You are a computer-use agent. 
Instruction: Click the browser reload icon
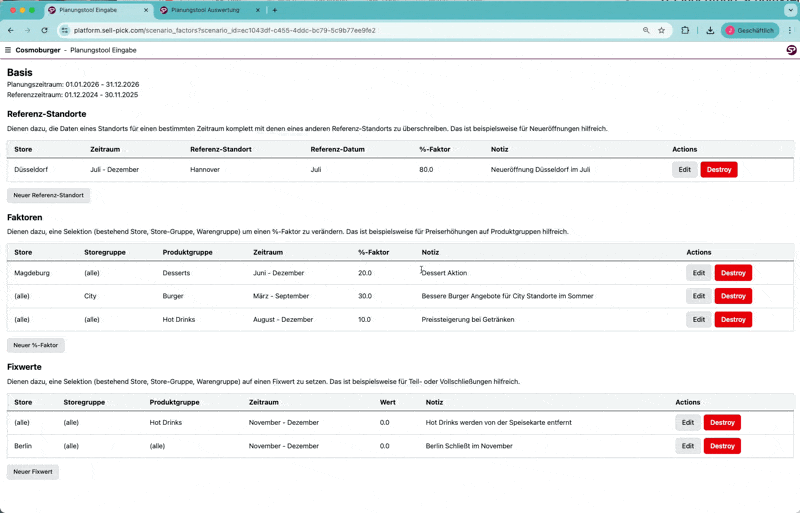tap(44, 31)
